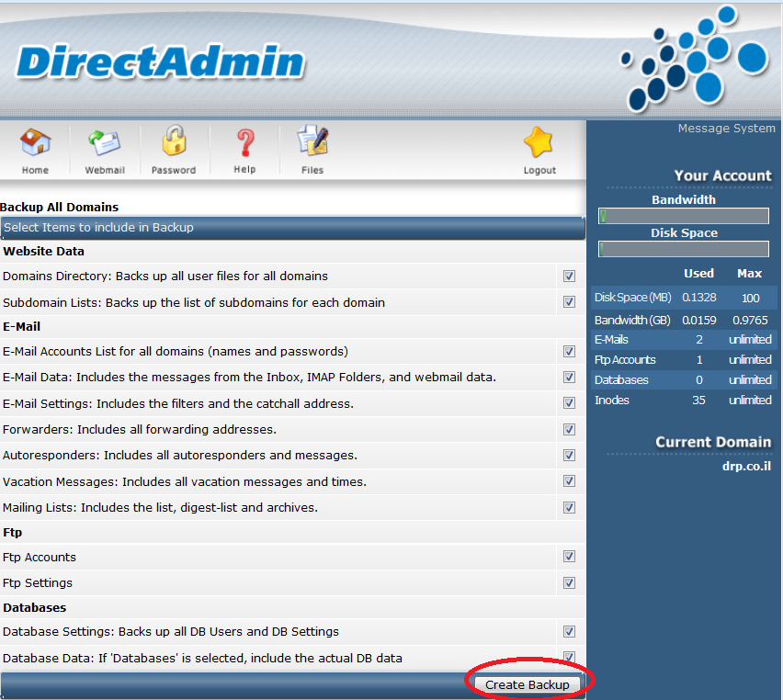Click the Disk Space usage bar
The image size is (783, 700).
(x=684, y=249)
